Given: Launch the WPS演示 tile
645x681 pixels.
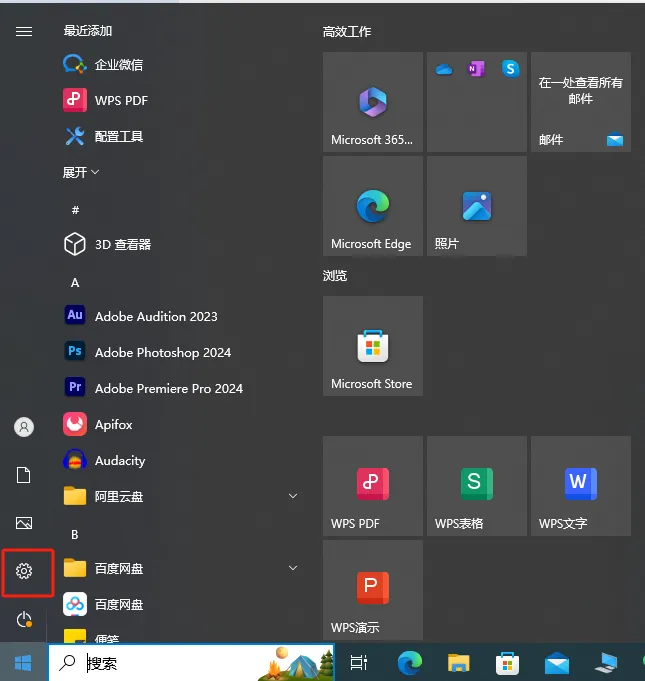Looking at the screenshot, I should tap(372, 590).
